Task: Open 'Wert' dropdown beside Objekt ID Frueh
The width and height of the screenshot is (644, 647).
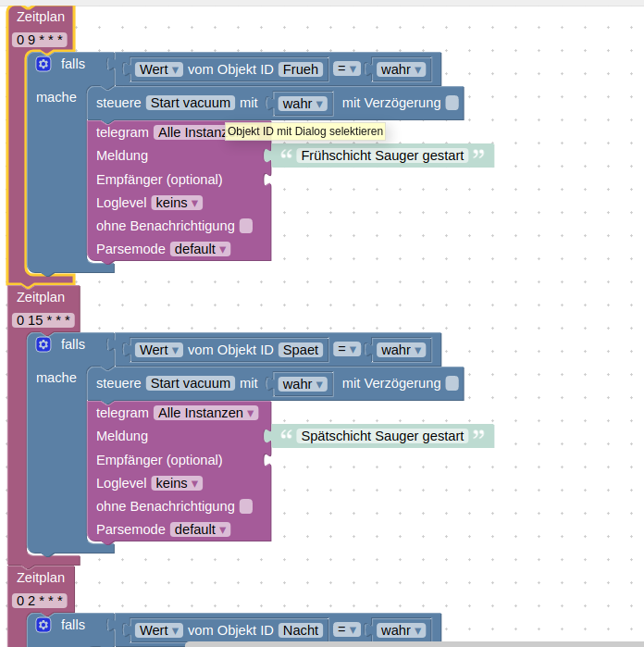Action: (159, 69)
